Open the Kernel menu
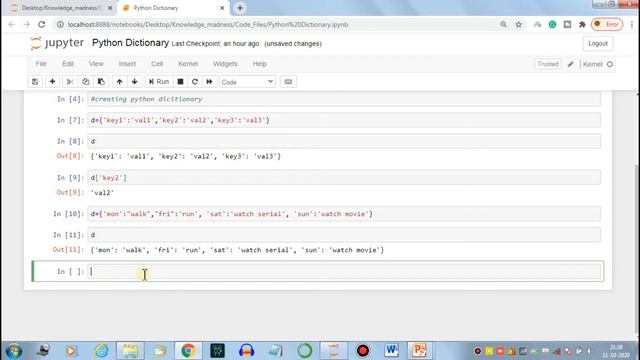The height and width of the screenshot is (360, 640). point(188,64)
